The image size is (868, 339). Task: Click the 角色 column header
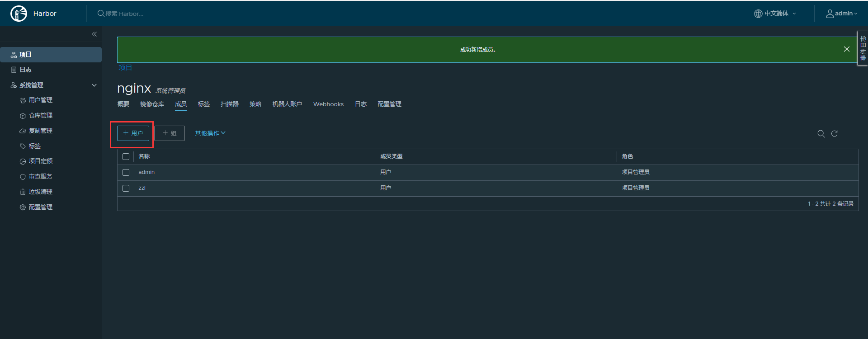click(627, 156)
